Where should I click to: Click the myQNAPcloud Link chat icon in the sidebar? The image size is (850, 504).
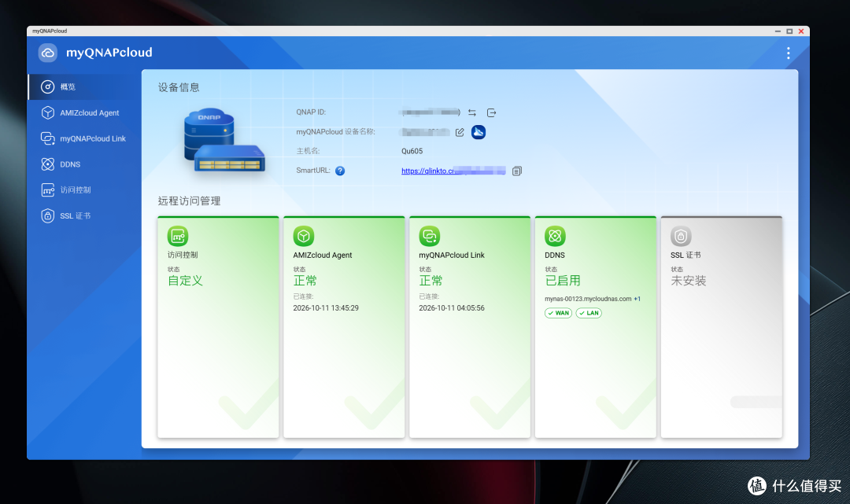(48, 138)
